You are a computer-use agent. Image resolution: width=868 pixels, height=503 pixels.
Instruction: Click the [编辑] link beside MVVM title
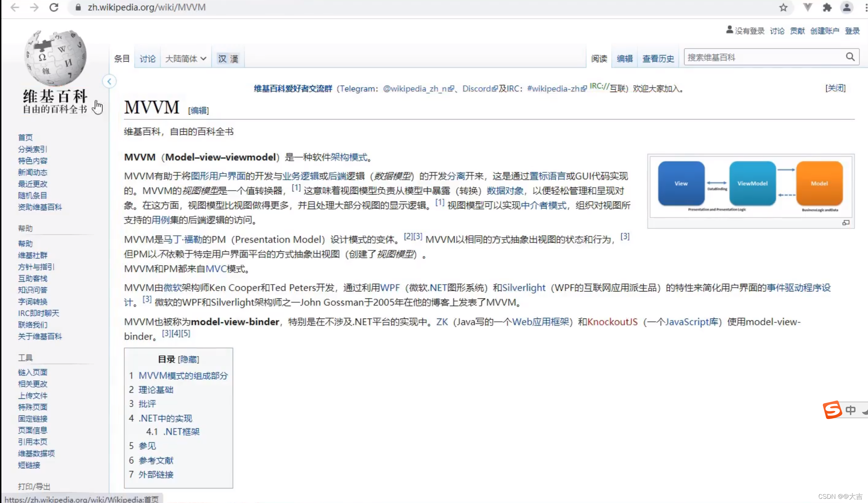pos(198,110)
